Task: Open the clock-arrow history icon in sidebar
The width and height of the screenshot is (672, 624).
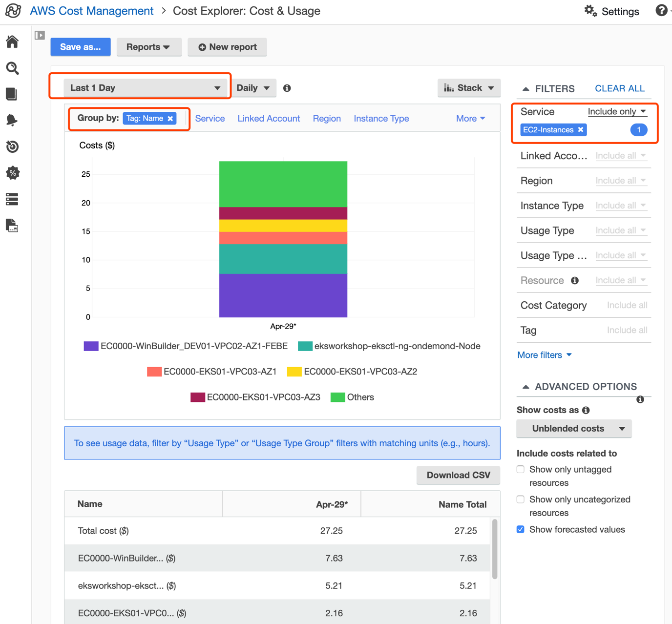Action: click(12, 146)
